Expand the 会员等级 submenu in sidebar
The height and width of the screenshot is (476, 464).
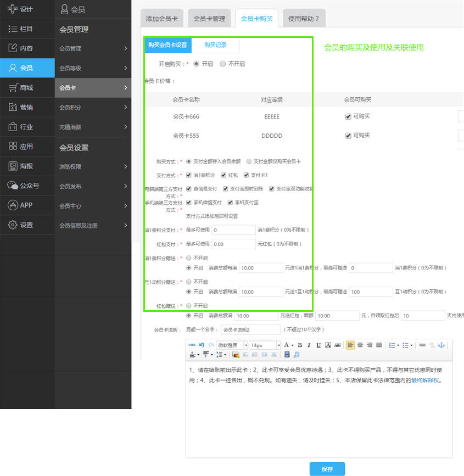pos(93,68)
